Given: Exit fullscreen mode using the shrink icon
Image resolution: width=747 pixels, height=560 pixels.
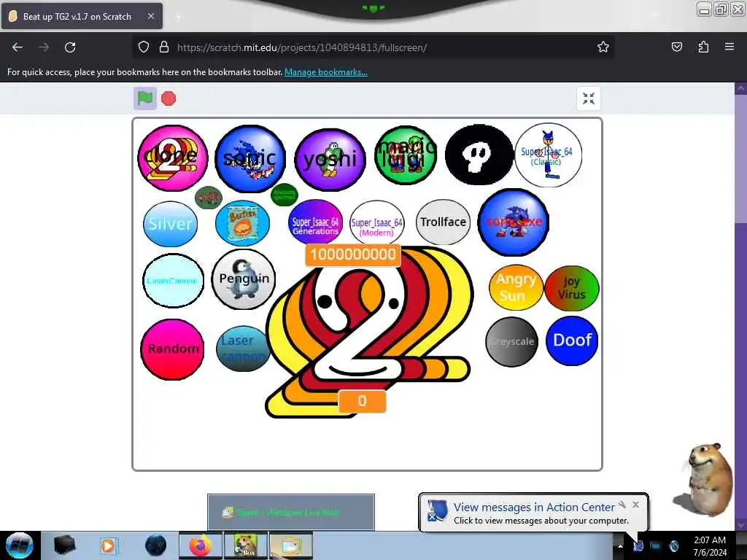Looking at the screenshot, I should point(589,98).
